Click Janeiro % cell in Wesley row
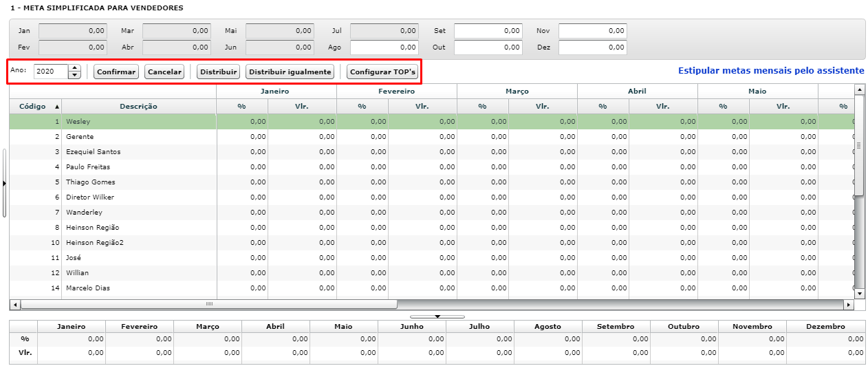 (x=242, y=122)
